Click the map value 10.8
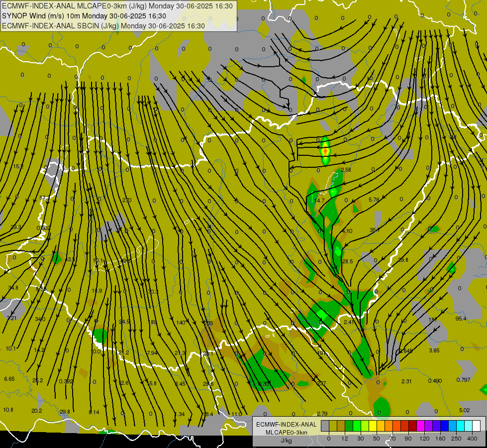This screenshot has width=487, height=448. (x=8, y=410)
